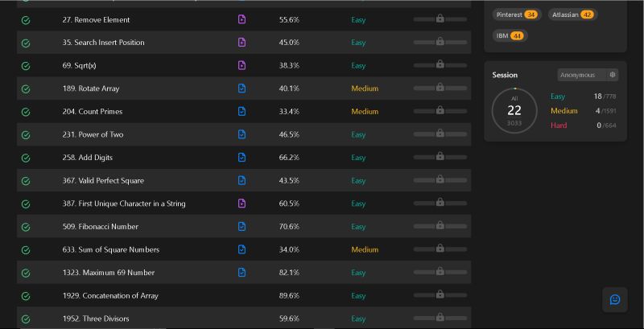
Task: Click the solved checkmark for Three Divisors
Action: coord(26,319)
